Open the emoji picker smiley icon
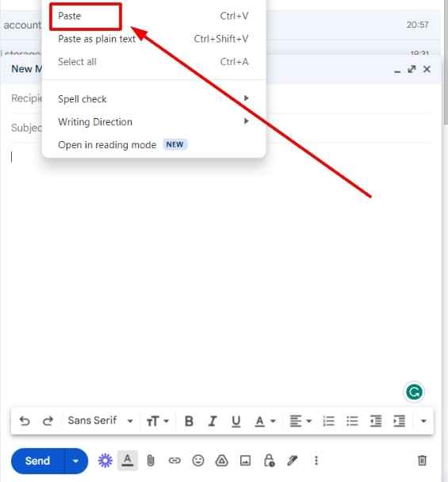448x482 pixels. [198, 461]
